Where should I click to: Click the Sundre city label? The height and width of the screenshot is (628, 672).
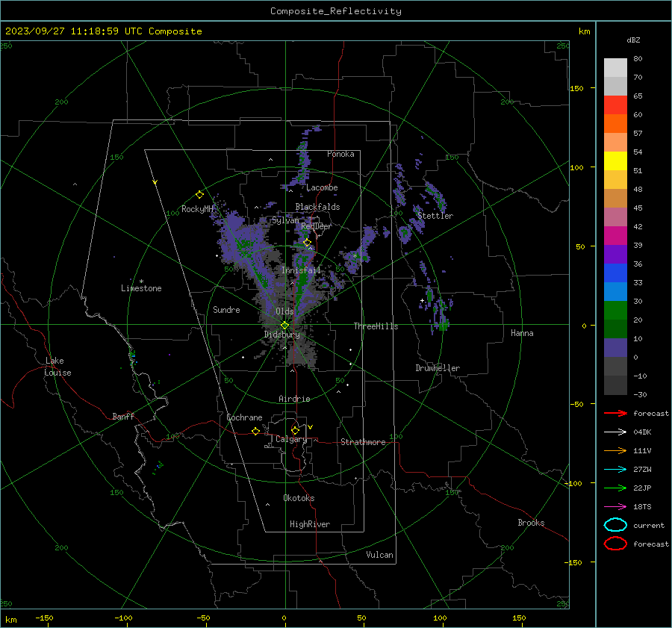point(226,309)
